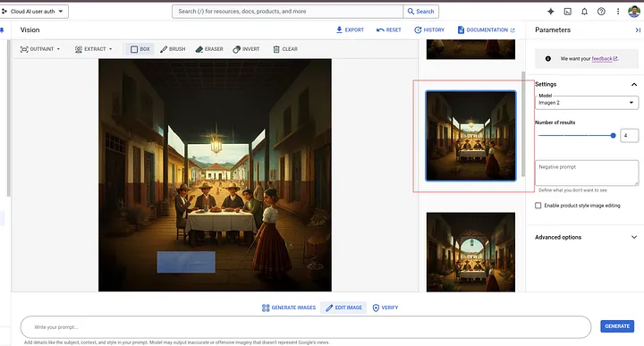Open the Extract tool dropdown
644x346 pixels.
[x=93, y=49]
